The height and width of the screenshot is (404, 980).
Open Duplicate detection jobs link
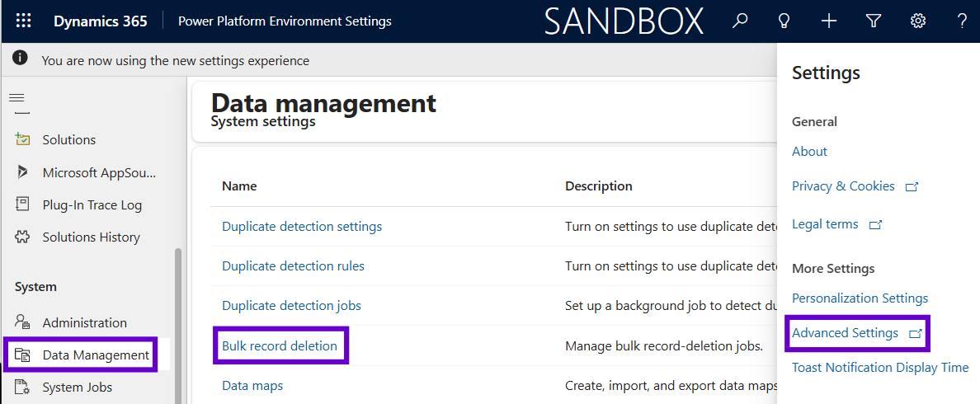pos(291,306)
